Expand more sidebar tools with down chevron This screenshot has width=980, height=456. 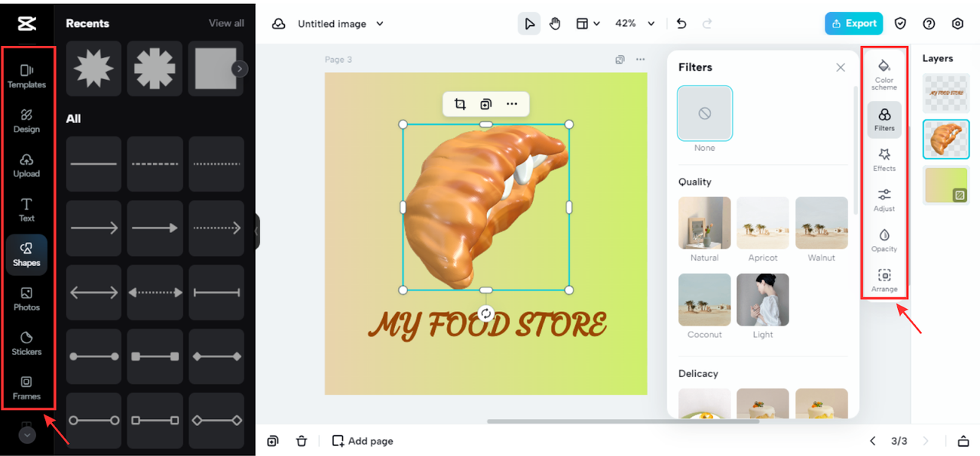[x=27, y=435]
